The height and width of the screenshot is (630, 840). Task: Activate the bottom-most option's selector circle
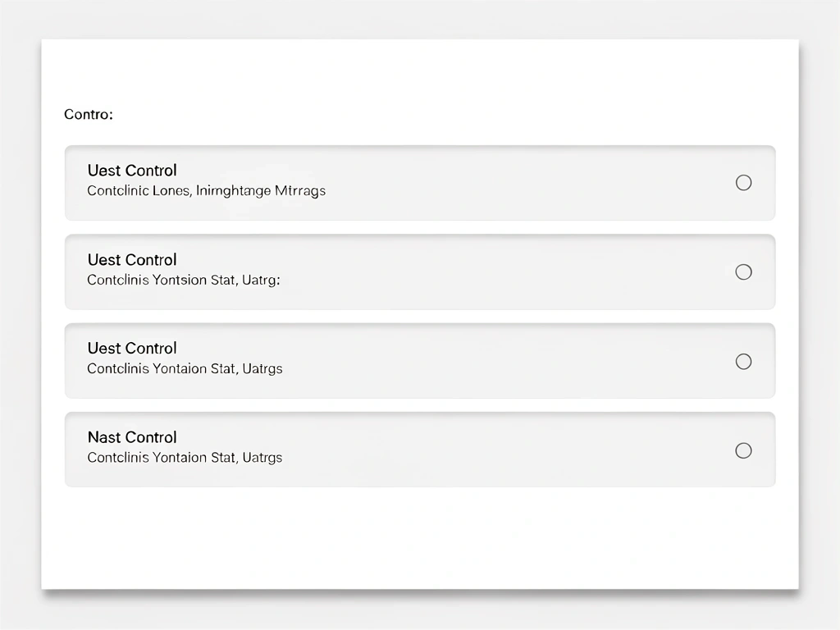tap(743, 450)
